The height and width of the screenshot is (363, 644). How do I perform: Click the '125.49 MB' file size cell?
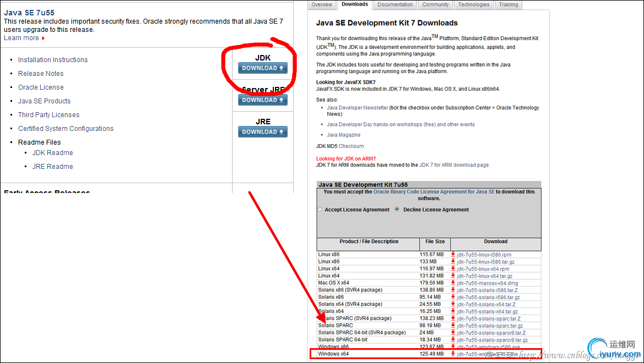(432, 354)
